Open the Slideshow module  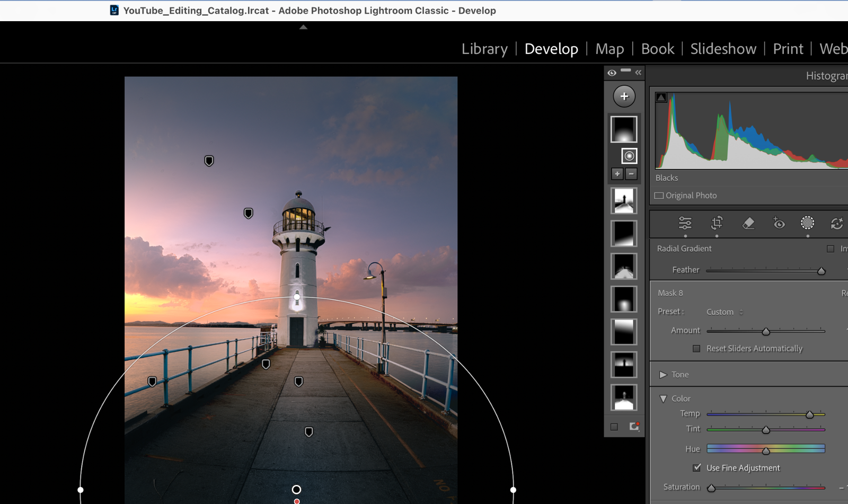coord(723,49)
